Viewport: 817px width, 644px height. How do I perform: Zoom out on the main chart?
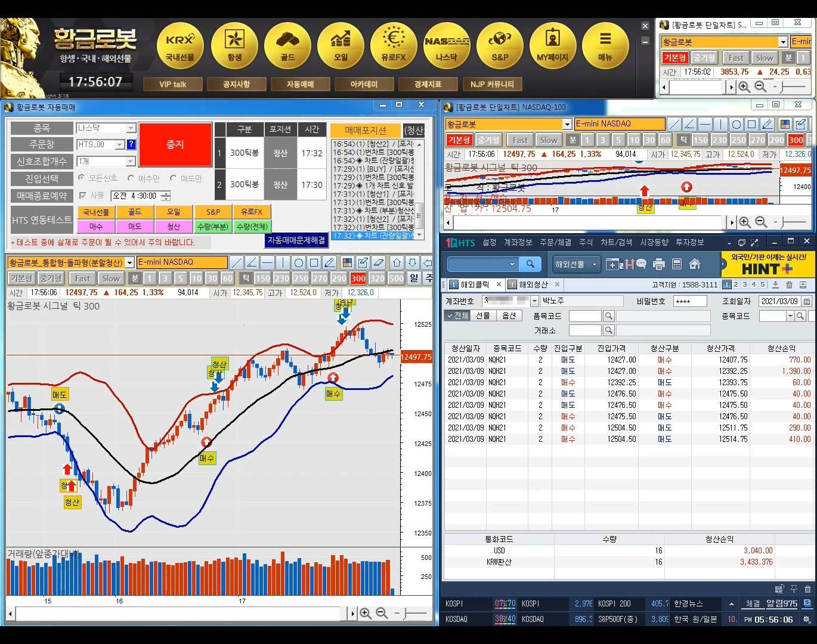click(x=382, y=613)
